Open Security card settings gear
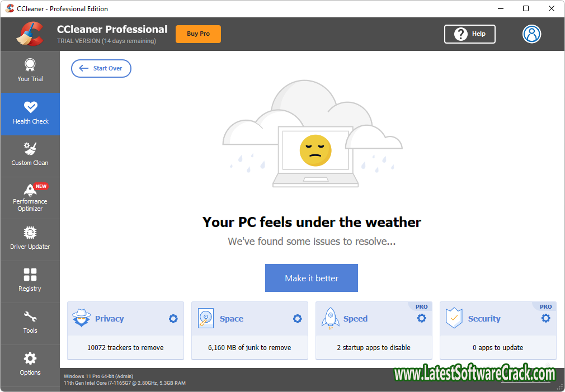The height and width of the screenshot is (392, 565). point(545,319)
